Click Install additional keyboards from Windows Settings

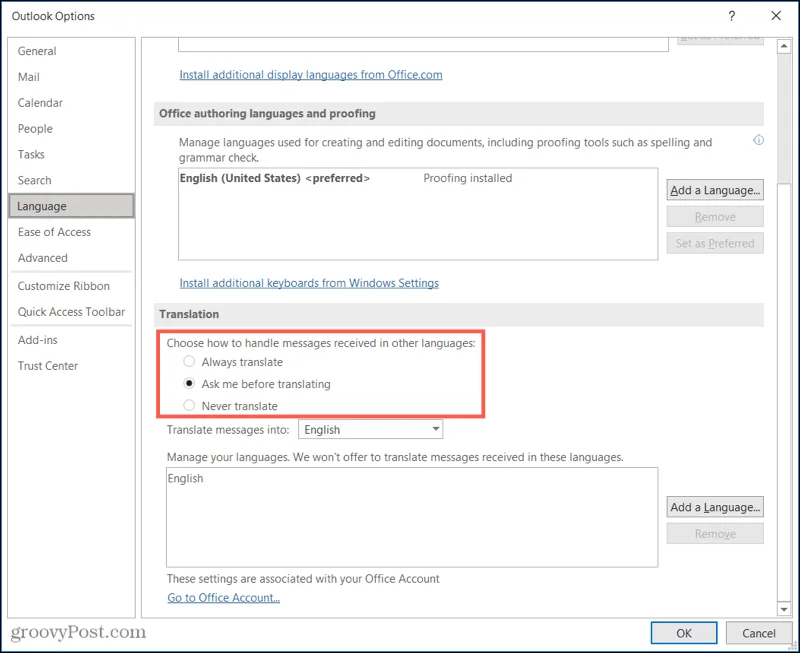point(309,283)
